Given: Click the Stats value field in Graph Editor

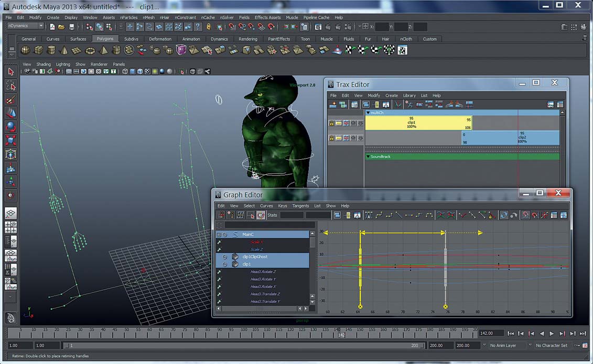Looking at the screenshot, I should tap(318, 215).
